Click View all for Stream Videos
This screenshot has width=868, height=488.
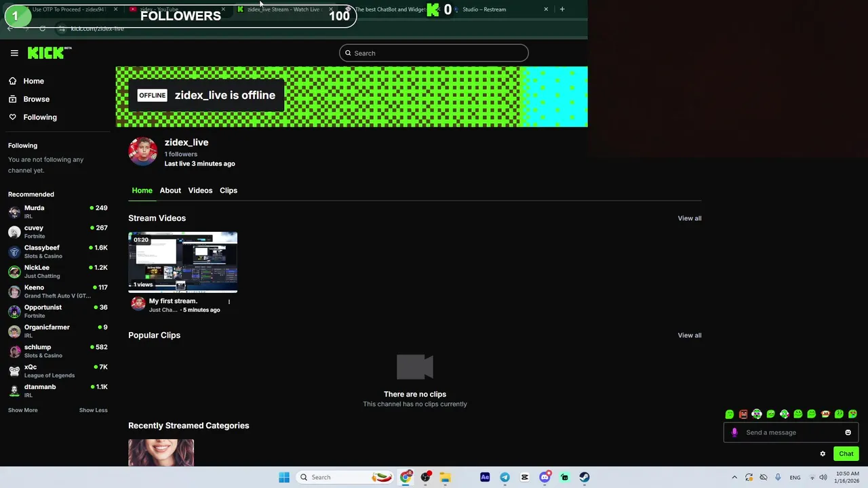[x=690, y=218]
